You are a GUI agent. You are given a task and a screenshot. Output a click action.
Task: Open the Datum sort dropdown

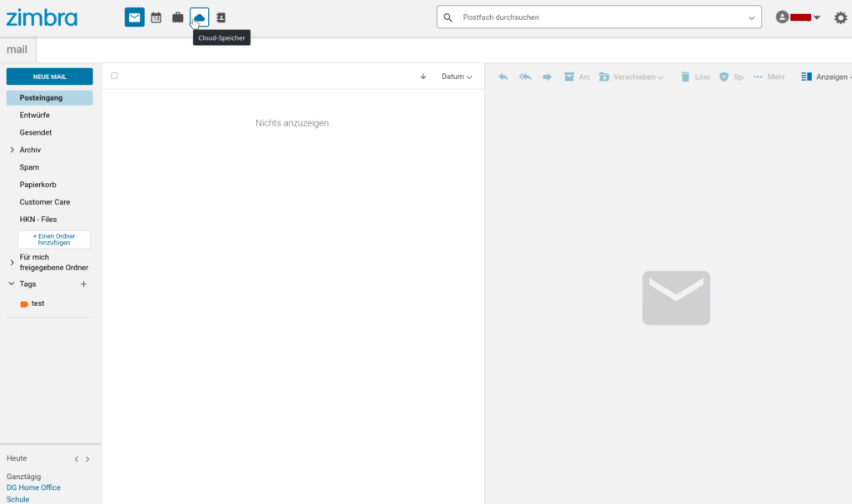(x=457, y=77)
